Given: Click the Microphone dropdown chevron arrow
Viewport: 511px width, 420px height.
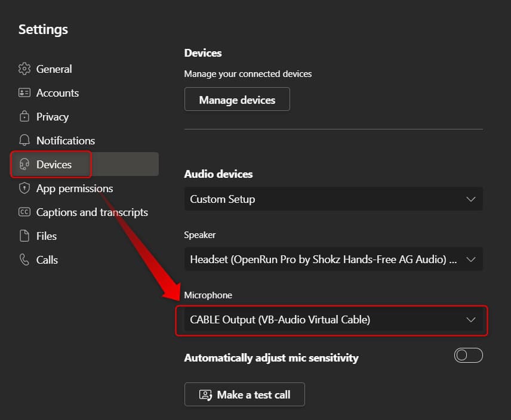Looking at the screenshot, I should pyautogui.click(x=470, y=320).
